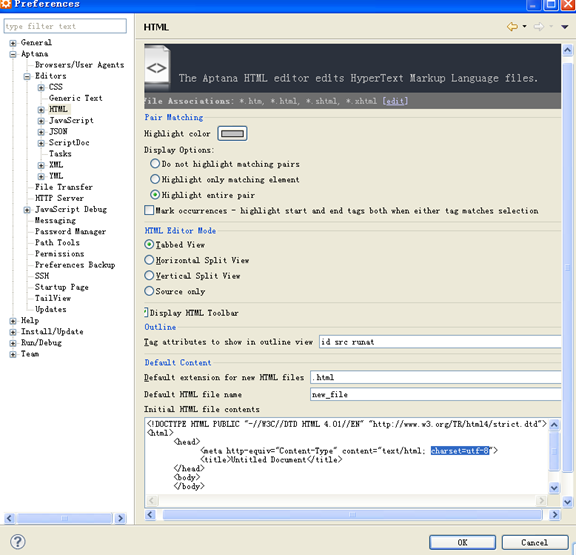Collapse the Aptana tree node
The image size is (576, 555).
pos(13,54)
